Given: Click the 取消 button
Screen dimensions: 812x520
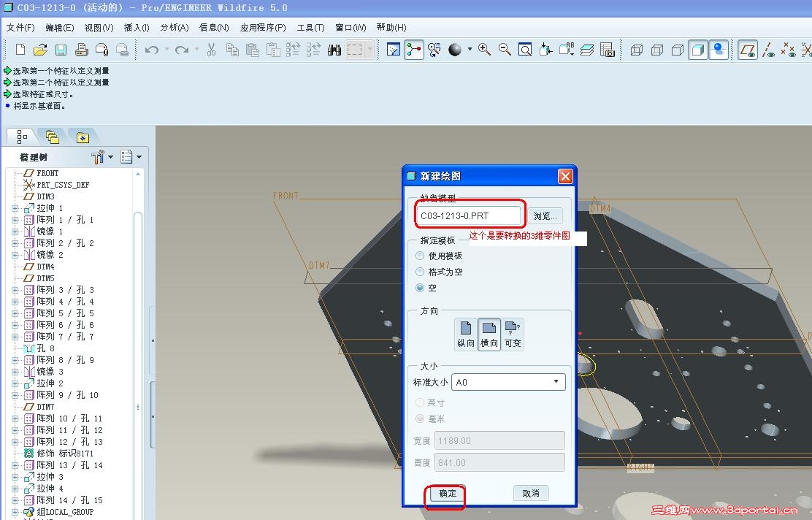Looking at the screenshot, I should 531,493.
